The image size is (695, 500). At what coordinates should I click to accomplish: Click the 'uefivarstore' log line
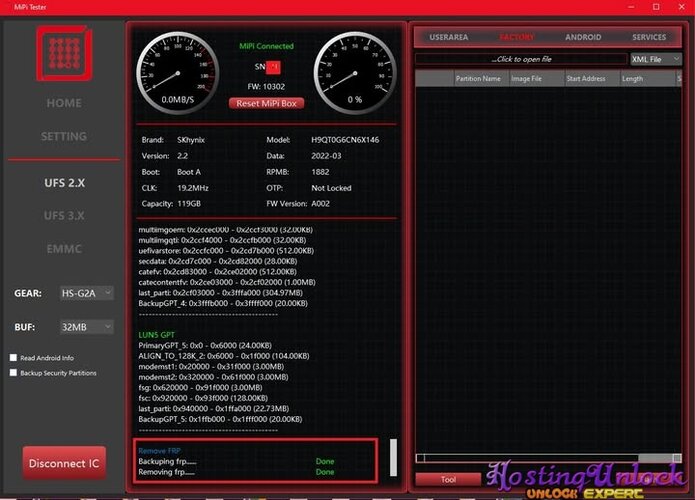click(x=226, y=251)
